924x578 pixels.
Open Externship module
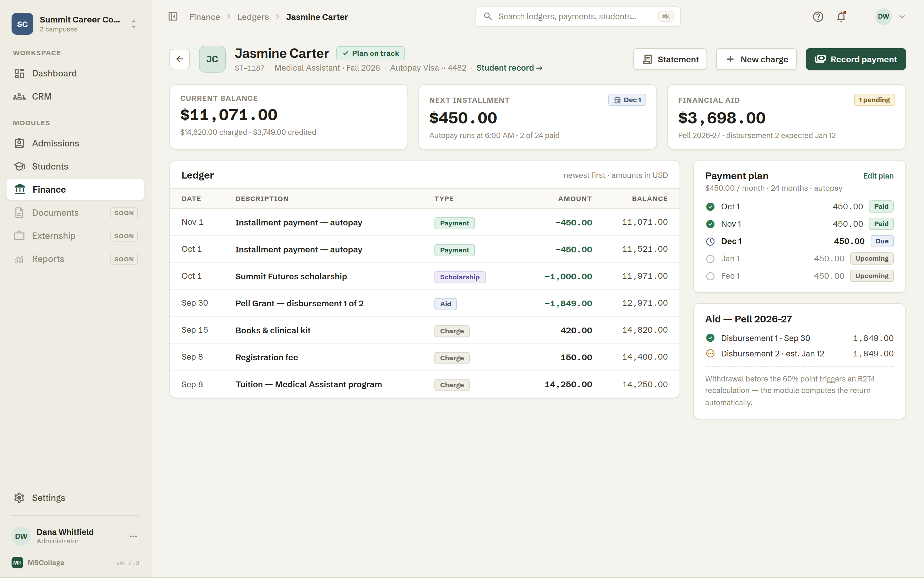point(75,236)
